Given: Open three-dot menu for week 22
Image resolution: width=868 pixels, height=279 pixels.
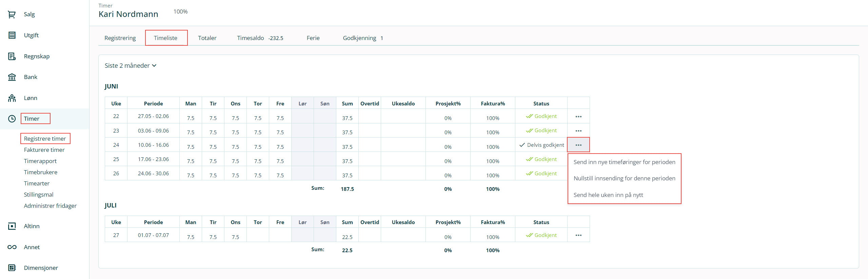Looking at the screenshot, I should point(578,117).
